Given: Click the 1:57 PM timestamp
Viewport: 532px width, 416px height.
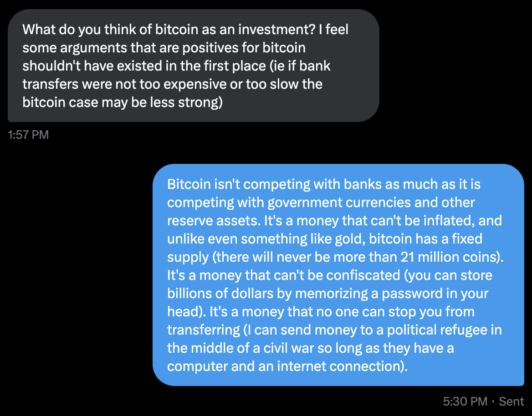Looking at the screenshot, I should [28, 135].
